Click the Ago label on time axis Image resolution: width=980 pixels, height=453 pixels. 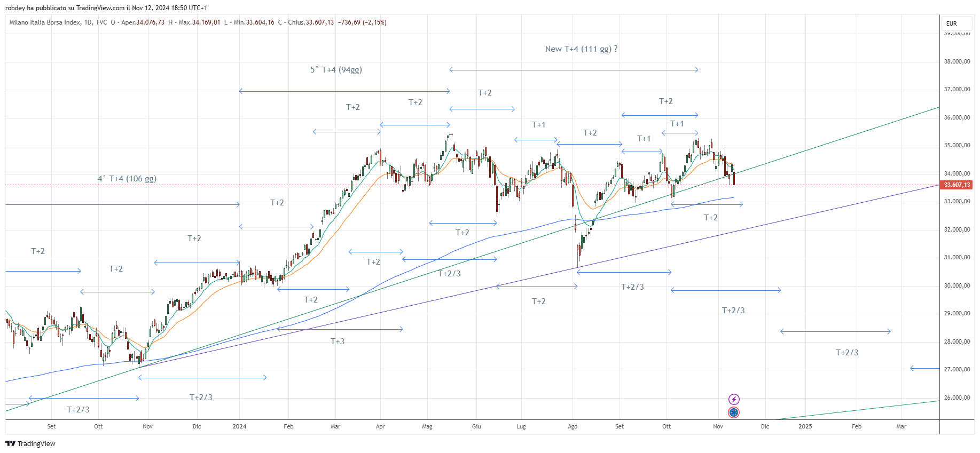tap(573, 426)
